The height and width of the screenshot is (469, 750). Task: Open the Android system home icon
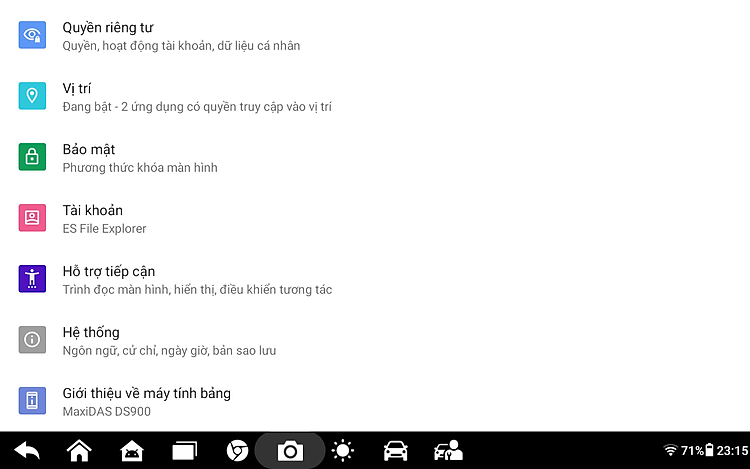point(132,451)
